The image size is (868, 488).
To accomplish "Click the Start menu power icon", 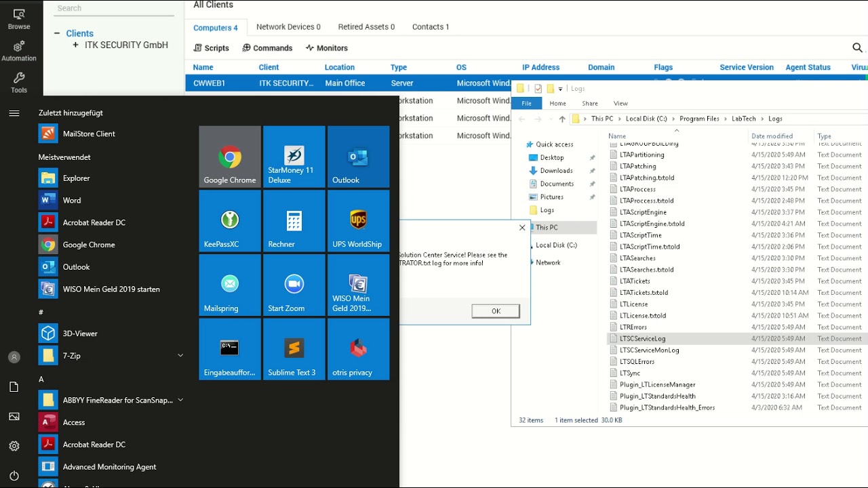I will [14, 476].
